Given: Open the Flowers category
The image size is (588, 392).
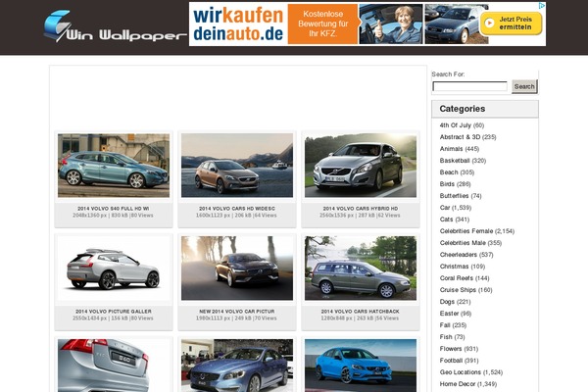Looking at the screenshot, I should tap(451, 349).
